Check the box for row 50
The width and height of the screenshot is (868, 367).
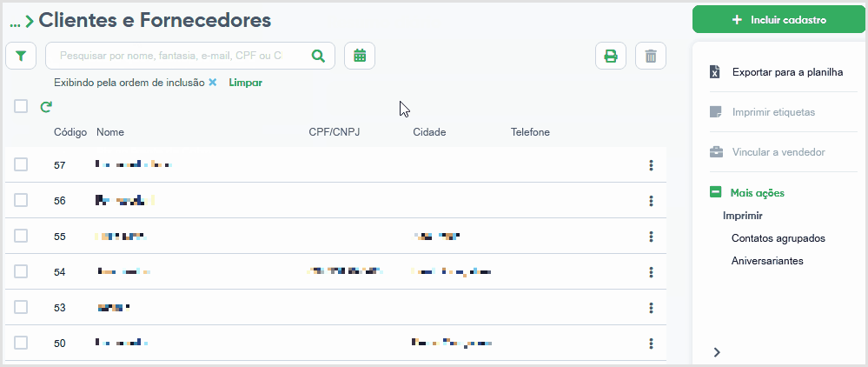[x=21, y=343]
